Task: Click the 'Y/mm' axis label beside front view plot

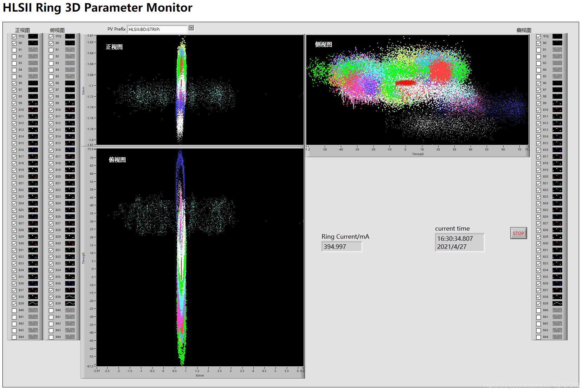Action: [83, 90]
